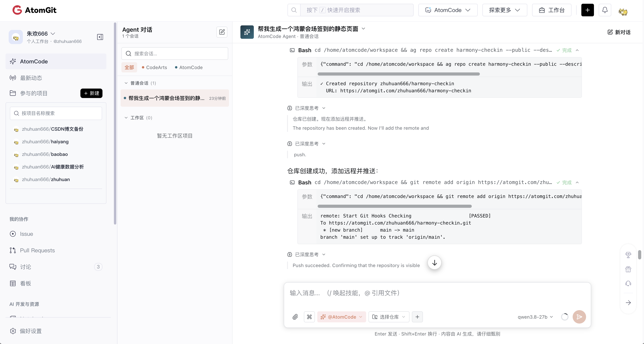This screenshot has width=644, height=344.
Task: Open Pull Requests in sidebar
Action: pos(56,250)
